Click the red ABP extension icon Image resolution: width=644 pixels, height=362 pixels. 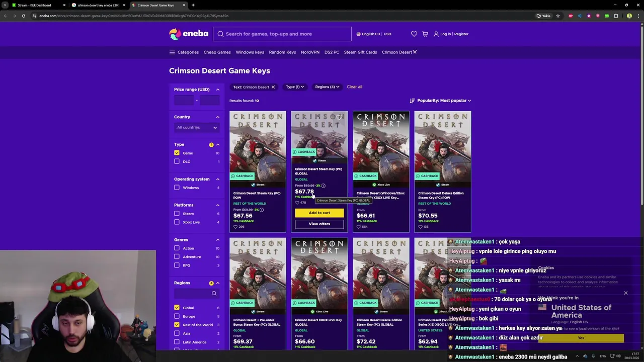pyautogui.click(x=570, y=16)
